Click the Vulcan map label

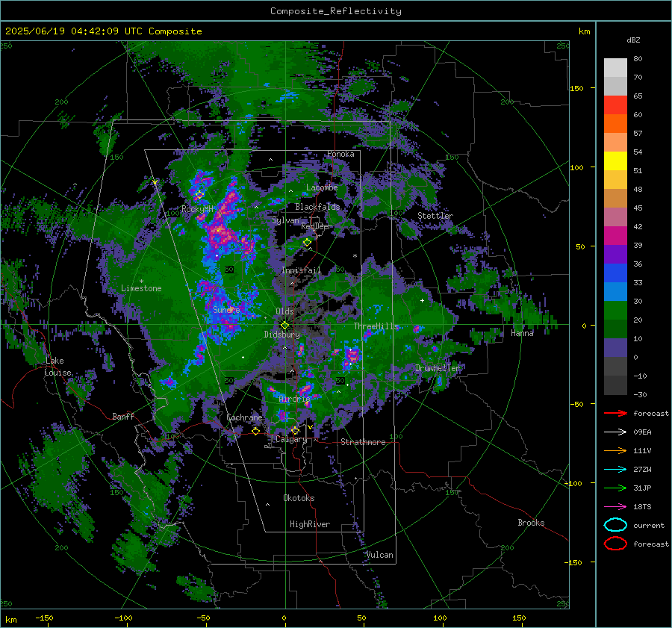(380, 555)
